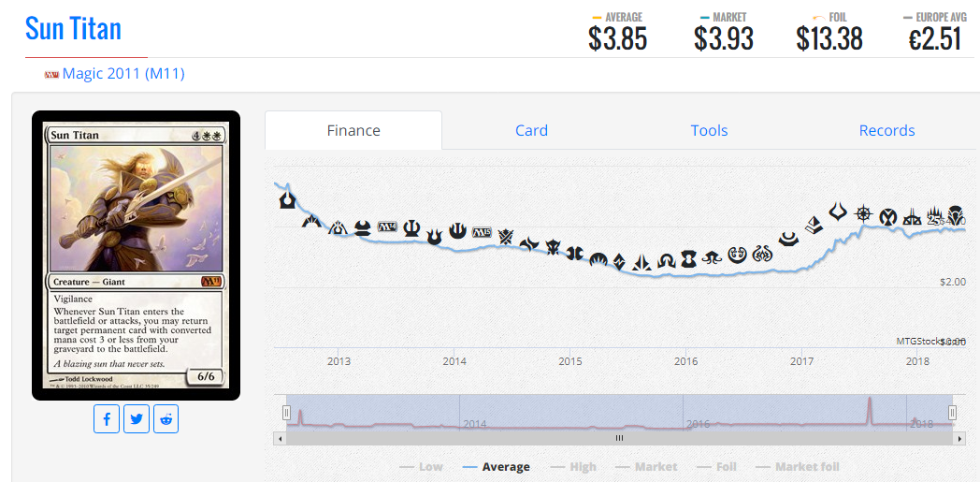Click the Kaladesh set symbol marker
Screen dimensions: 980x482
click(x=738, y=254)
